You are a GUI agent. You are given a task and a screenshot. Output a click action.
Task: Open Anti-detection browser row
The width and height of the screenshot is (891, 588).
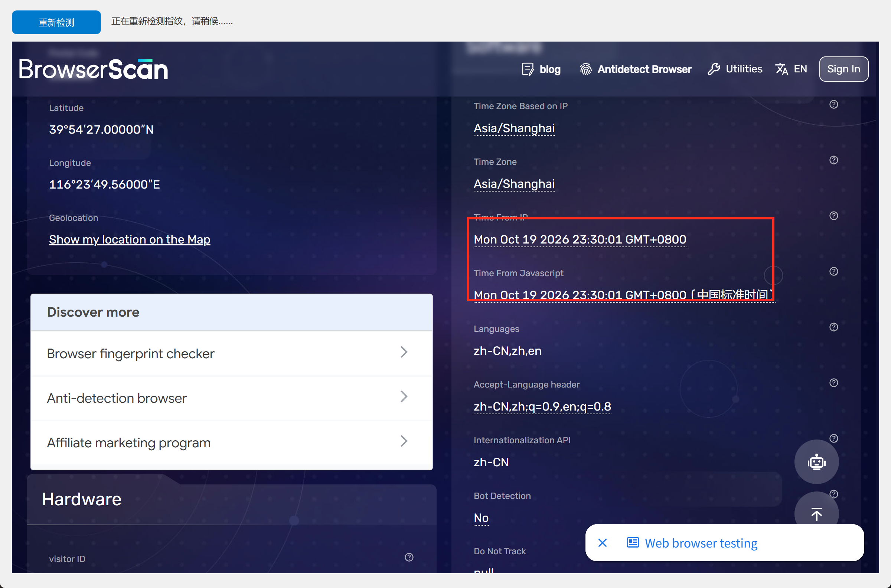point(231,398)
